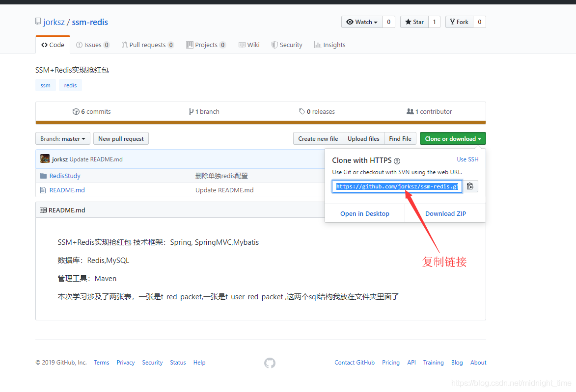The image size is (576, 392).
Task: Open the 删除单独redis配置 commit message
Action: click(221, 176)
